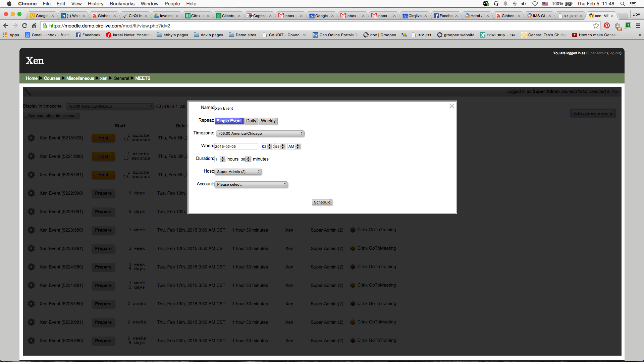Click the Chrome home icon
644x362 pixels.
[34, 25]
